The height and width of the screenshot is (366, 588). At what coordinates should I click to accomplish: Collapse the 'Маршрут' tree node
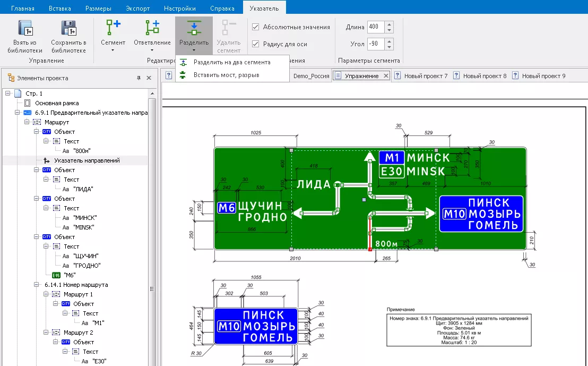[x=27, y=122]
